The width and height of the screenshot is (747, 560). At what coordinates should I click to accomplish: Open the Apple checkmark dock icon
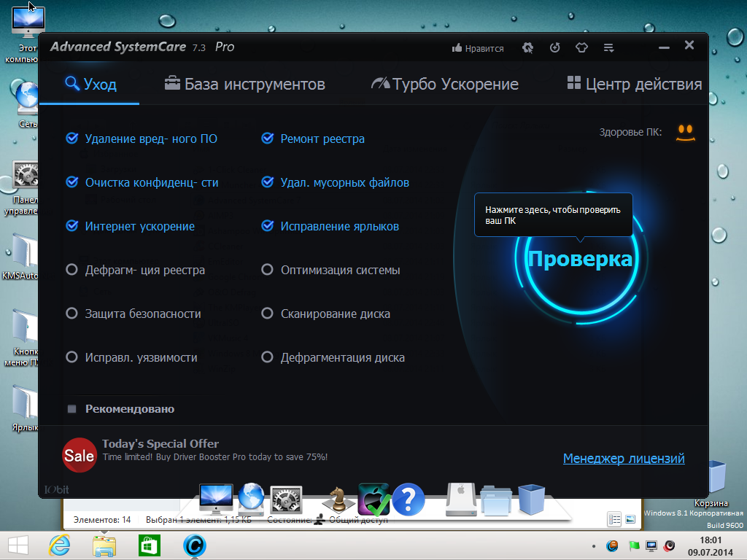[374, 499]
